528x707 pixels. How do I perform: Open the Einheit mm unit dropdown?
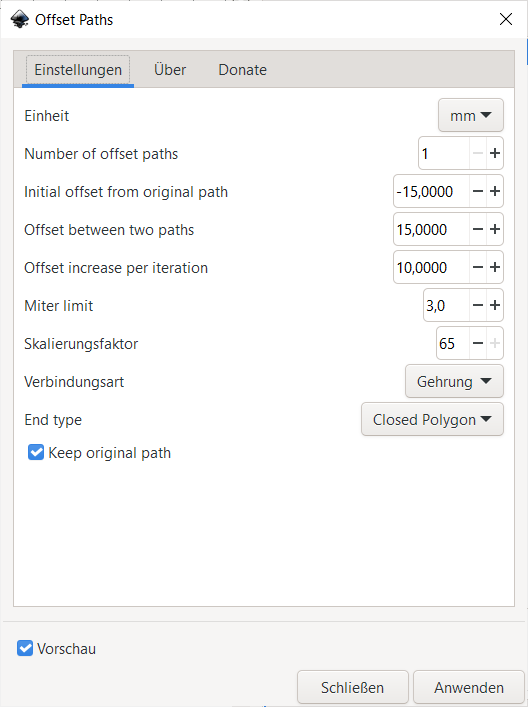[x=470, y=115]
